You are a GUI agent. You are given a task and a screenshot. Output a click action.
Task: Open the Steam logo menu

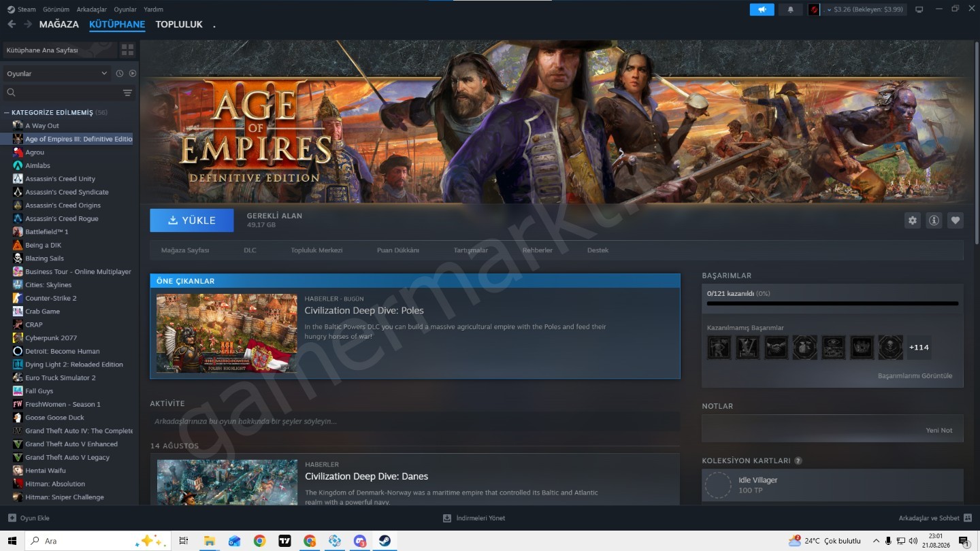[x=21, y=10]
